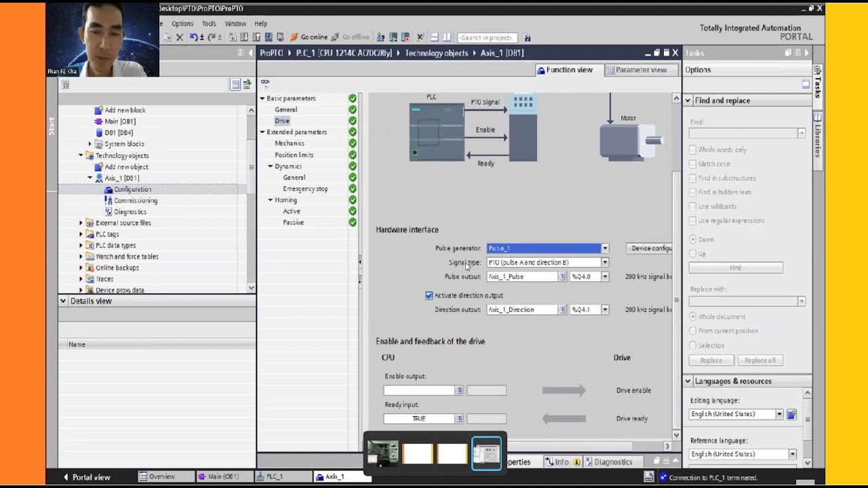Select DB1 [DB4] data block
868x488 pixels.
[118, 133]
